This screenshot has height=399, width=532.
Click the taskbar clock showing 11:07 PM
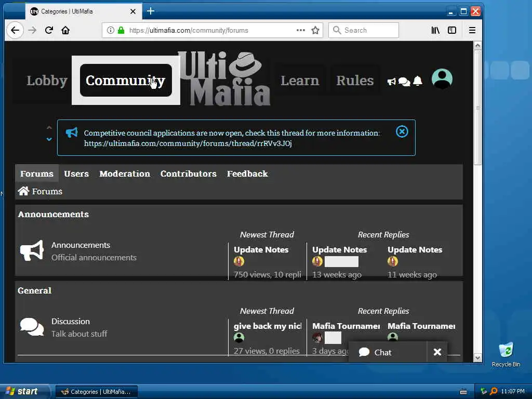513,391
